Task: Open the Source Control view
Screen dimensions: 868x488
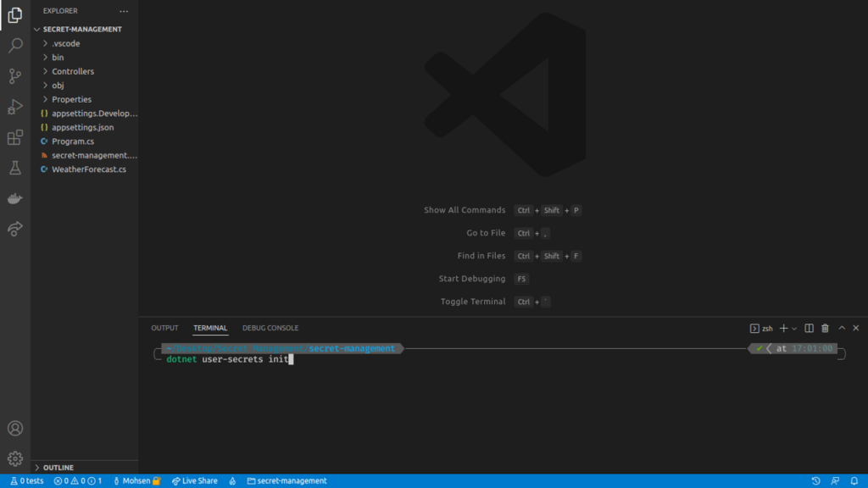Action: click(14, 75)
